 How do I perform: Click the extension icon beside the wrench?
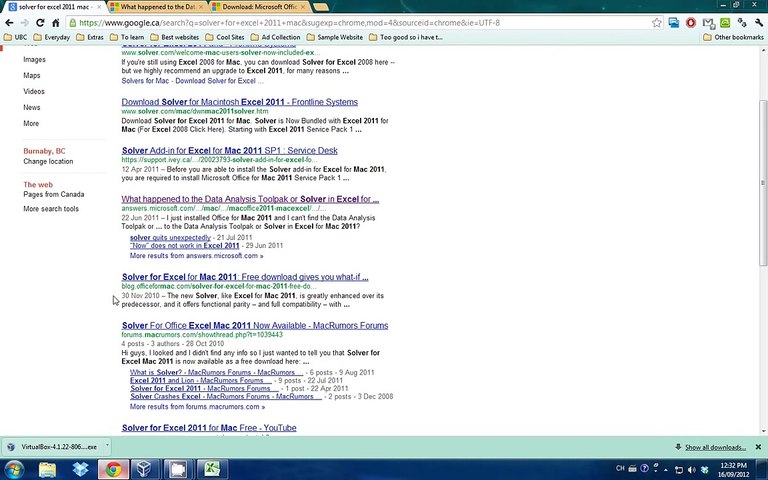click(742, 23)
